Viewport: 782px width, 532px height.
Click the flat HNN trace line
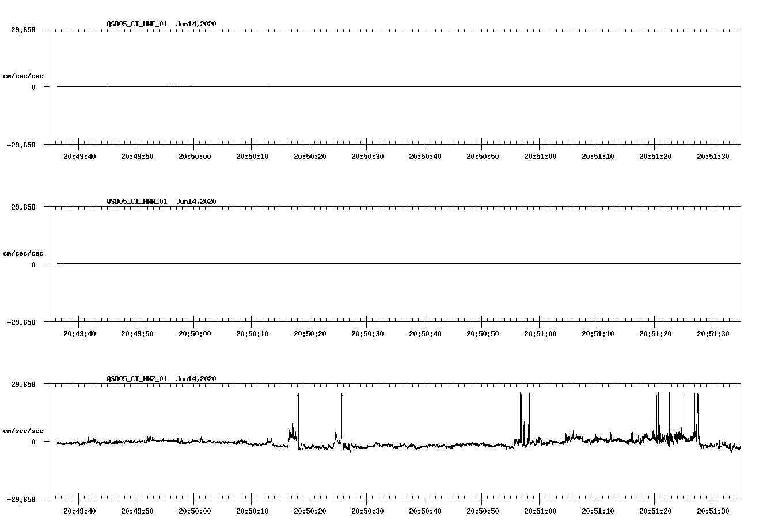click(398, 264)
